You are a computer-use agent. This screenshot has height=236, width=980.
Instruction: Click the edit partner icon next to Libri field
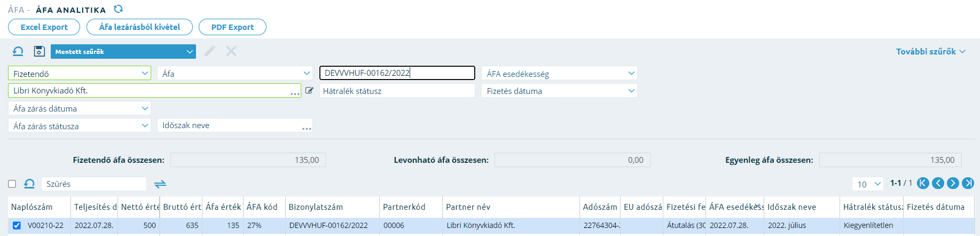tap(309, 90)
